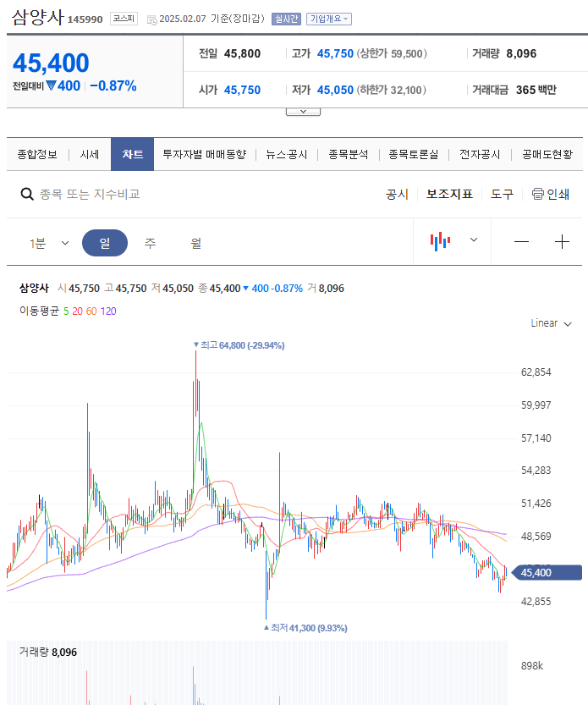This screenshot has height=705, width=588.
Task: Click the 공시 chart option
Action: [x=397, y=195]
